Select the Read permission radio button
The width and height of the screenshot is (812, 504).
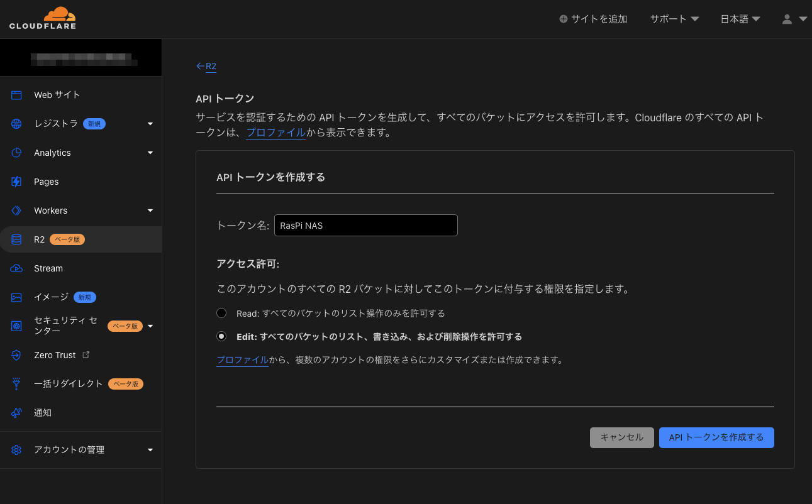221,313
